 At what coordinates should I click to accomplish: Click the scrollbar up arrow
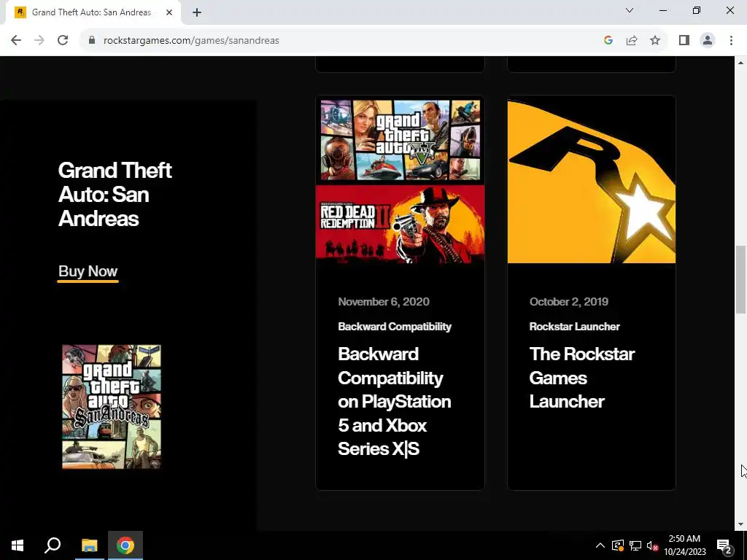point(740,63)
